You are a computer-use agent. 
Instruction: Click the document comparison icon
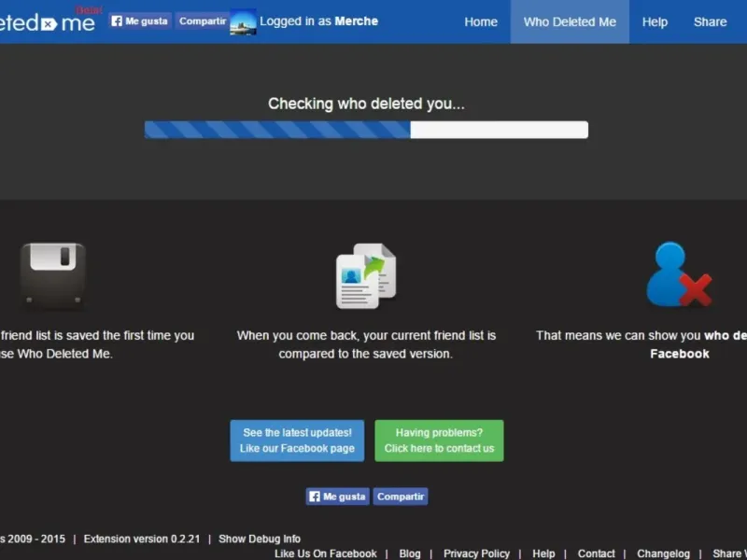(x=366, y=276)
